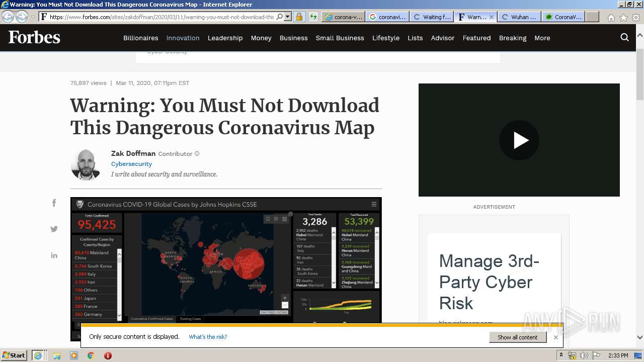Click the article headline text
This screenshot has height=362, width=644.
(224, 116)
